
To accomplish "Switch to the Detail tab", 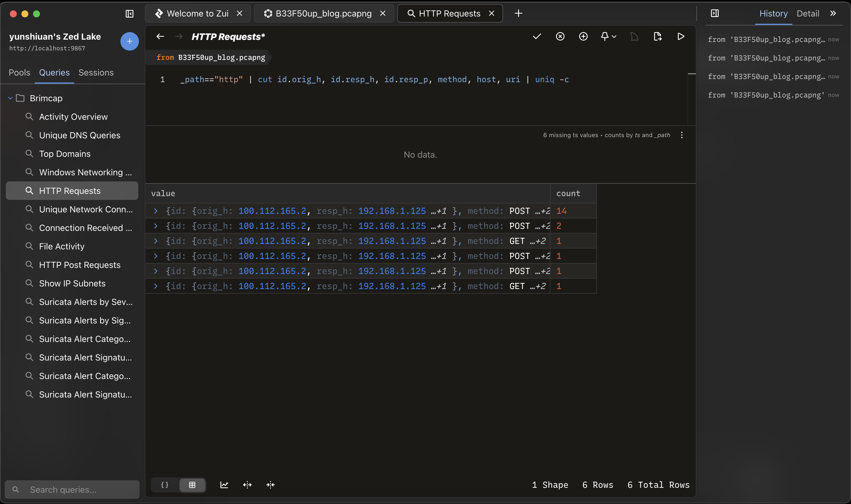I will tap(808, 14).
